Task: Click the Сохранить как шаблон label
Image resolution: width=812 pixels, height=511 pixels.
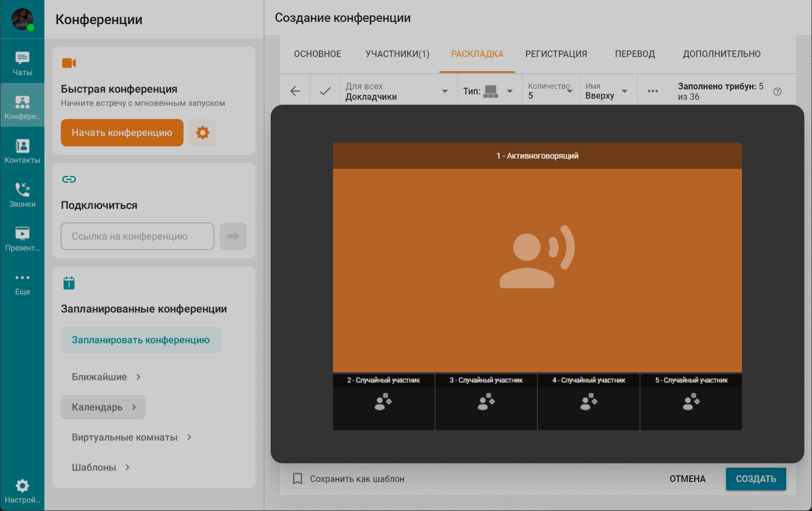Action: [x=357, y=479]
